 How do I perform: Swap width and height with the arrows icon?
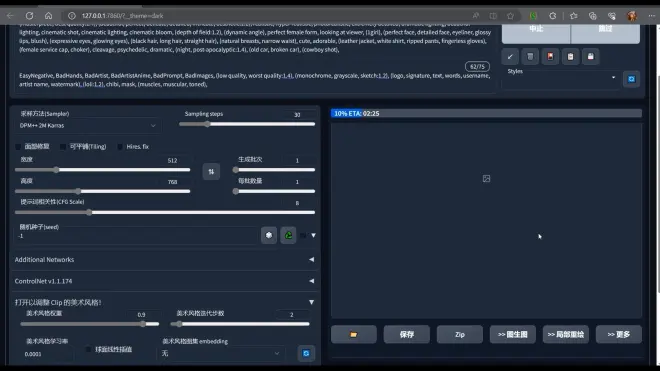coord(211,172)
